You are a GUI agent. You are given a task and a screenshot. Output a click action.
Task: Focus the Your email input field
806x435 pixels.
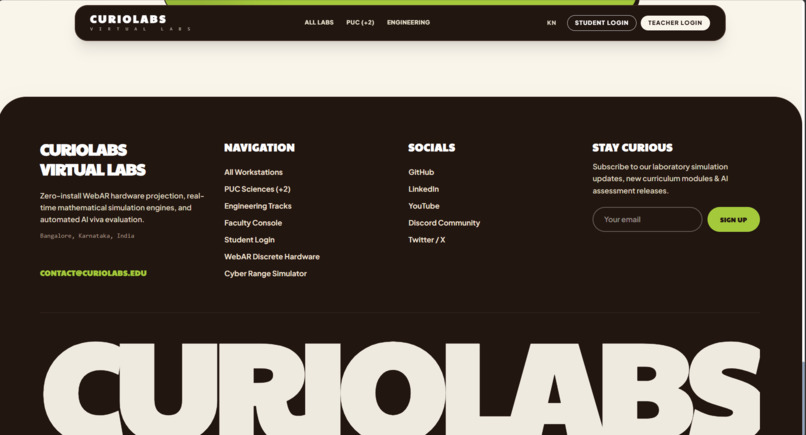point(647,220)
